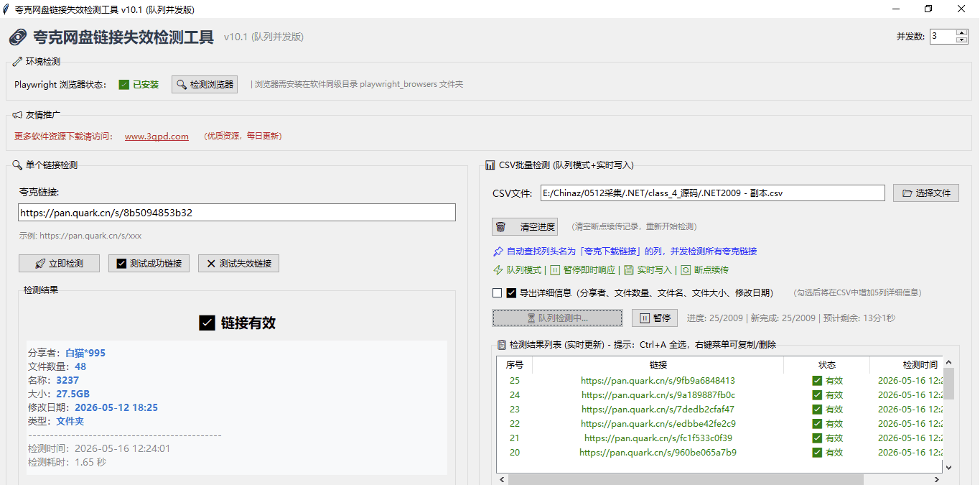This screenshot has width=980, height=485.
Task: Decrease concurrency with the 并发数 down arrow
Action: [x=962, y=40]
